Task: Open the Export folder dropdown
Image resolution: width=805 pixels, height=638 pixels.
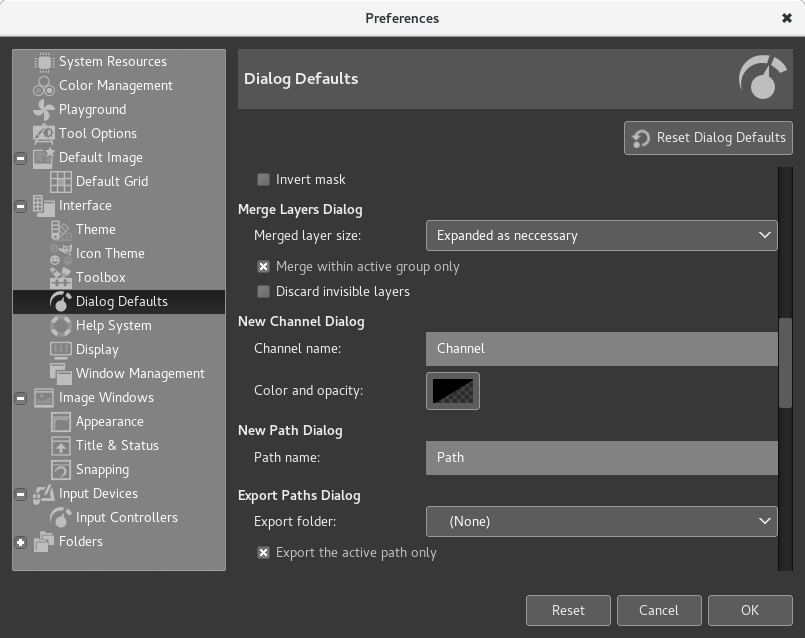Action: (602, 521)
